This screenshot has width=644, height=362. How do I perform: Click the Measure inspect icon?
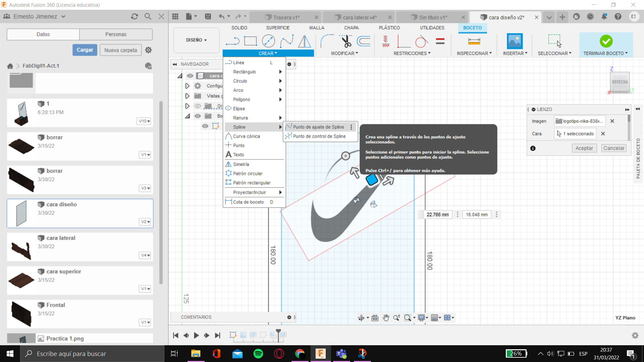pyautogui.click(x=474, y=41)
